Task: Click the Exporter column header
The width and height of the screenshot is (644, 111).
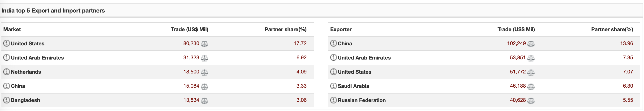Action: pos(341,30)
